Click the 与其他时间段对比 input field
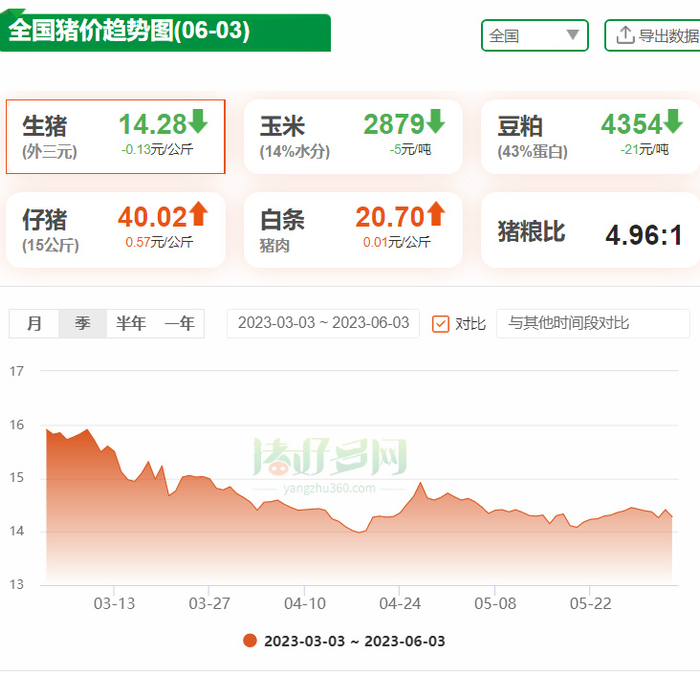 [x=593, y=323]
